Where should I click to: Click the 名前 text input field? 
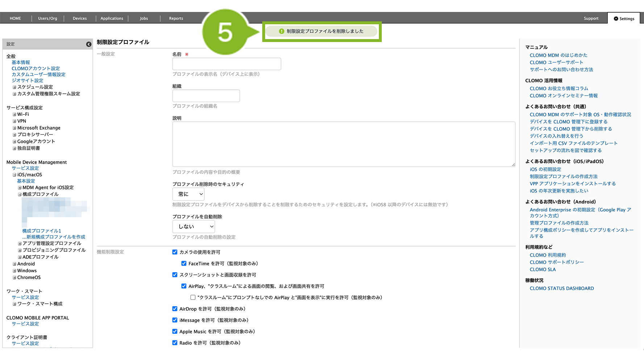227,64
